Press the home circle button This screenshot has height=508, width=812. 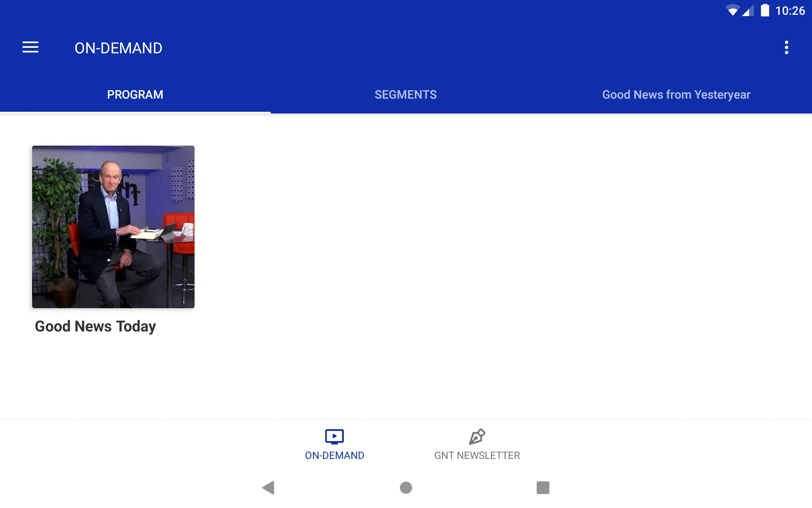pyautogui.click(x=406, y=487)
